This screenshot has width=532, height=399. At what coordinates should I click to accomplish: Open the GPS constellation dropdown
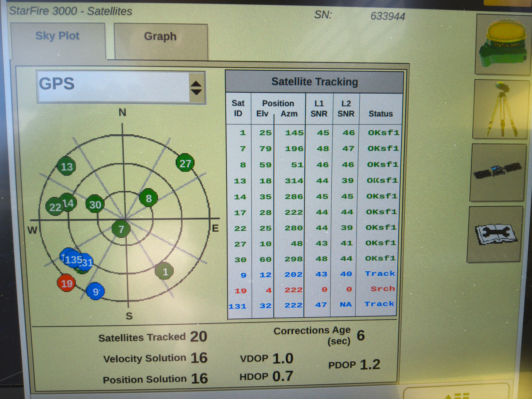pyautogui.click(x=121, y=87)
